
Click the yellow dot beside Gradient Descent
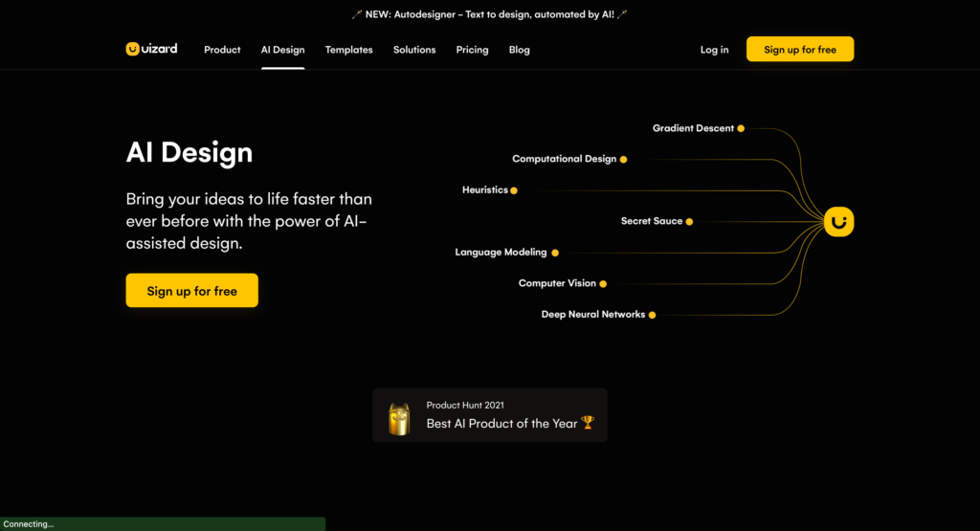(x=741, y=129)
